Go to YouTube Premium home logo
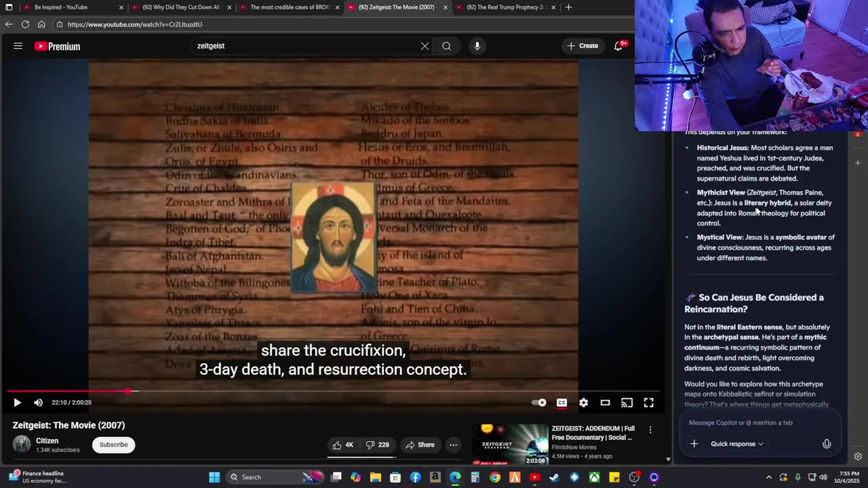 [58, 46]
